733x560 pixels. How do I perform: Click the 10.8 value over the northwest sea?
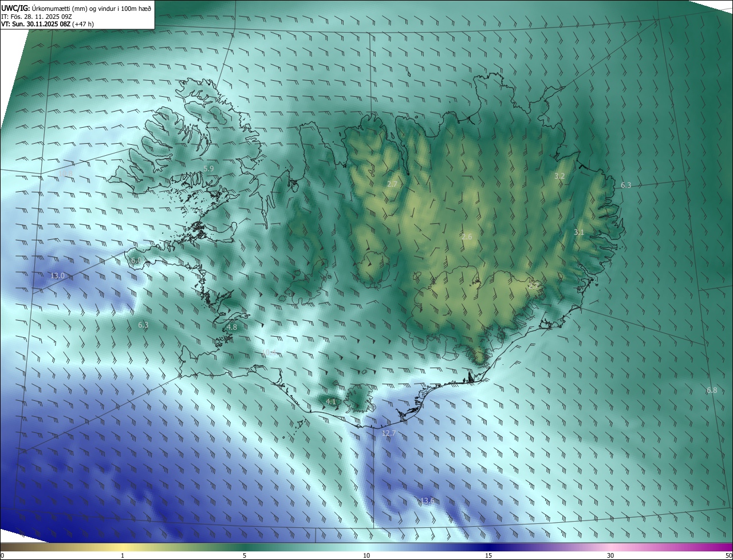[65, 174]
